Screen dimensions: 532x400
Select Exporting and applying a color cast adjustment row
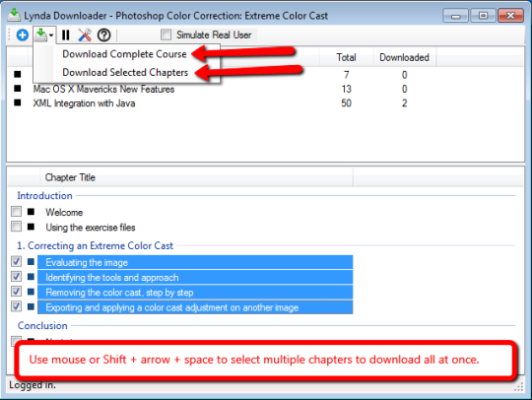(x=195, y=307)
